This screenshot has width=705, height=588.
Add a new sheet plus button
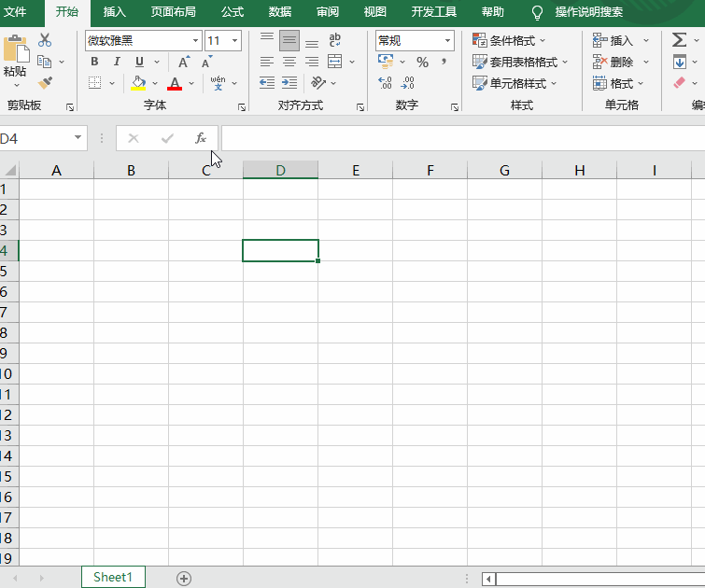pyautogui.click(x=183, y=578)
